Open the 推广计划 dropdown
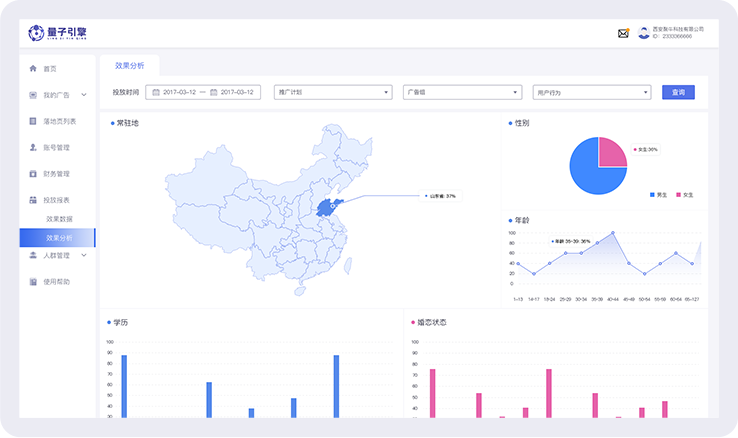738x438 pixels. [x=332, y=92]
